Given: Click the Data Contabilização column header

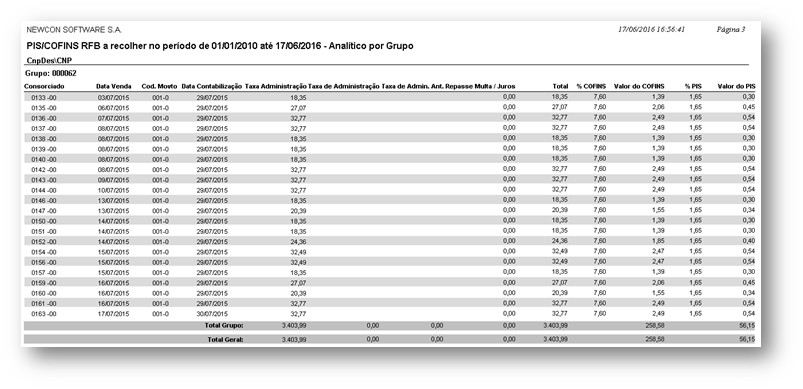Looking at the screenshot, I should pos(212,87).
